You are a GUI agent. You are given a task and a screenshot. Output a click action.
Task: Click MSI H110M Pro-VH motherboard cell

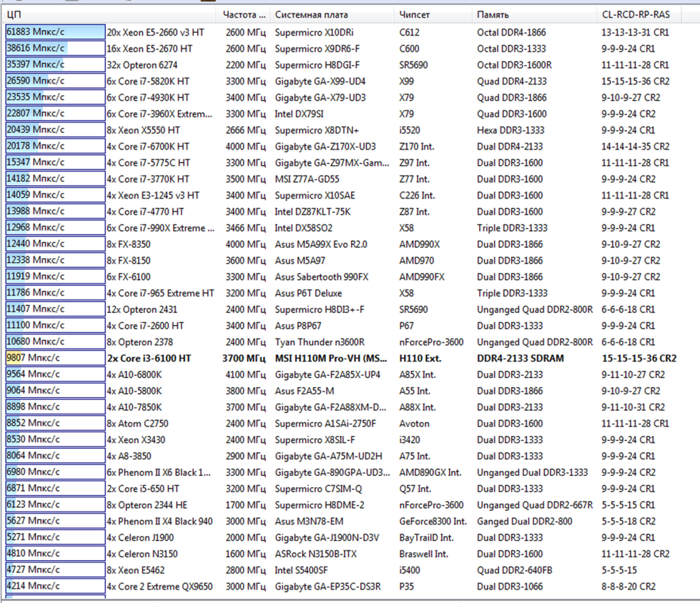[x=331, y=358]
